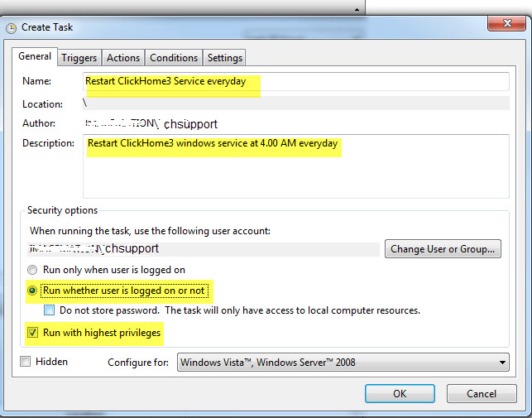The width and height of the screenshot is (532, 418).
Task: Click the user account display field
Action: click(x=203, y=249)
